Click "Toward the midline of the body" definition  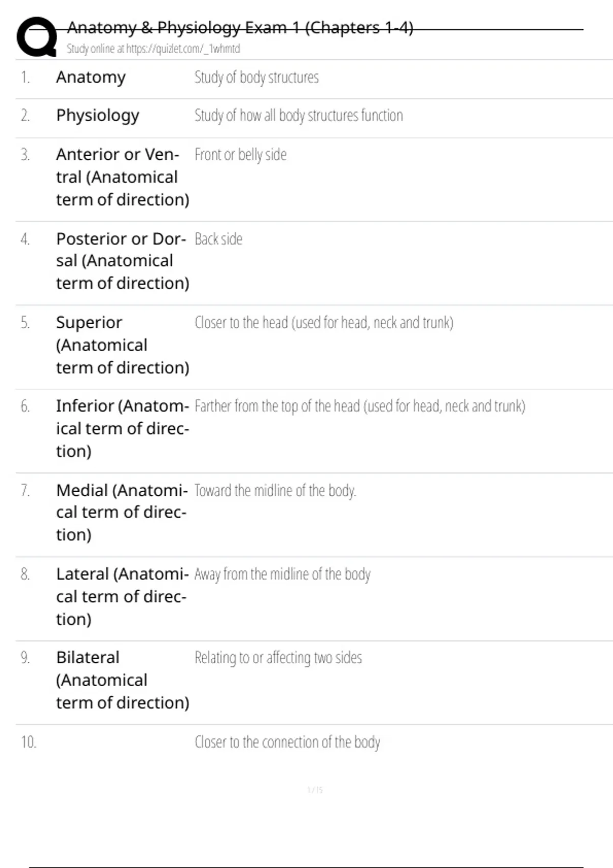(x=275, y=491)
